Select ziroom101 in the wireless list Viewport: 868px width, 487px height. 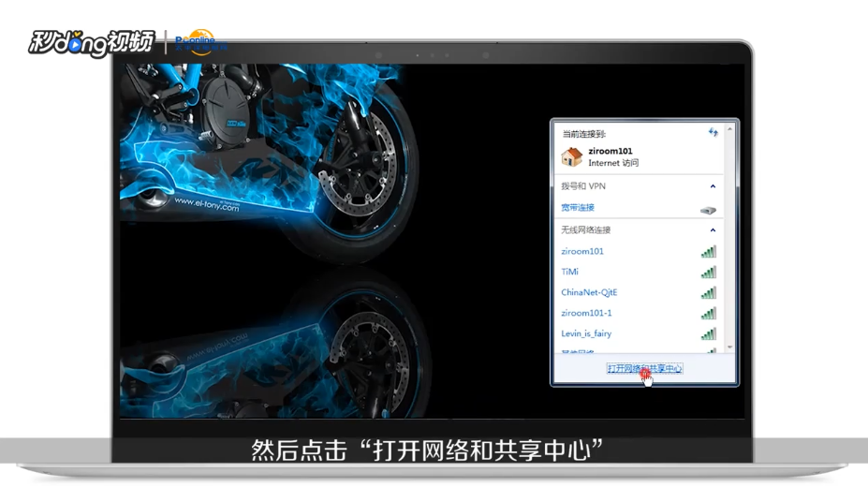(x=582, y=251)
